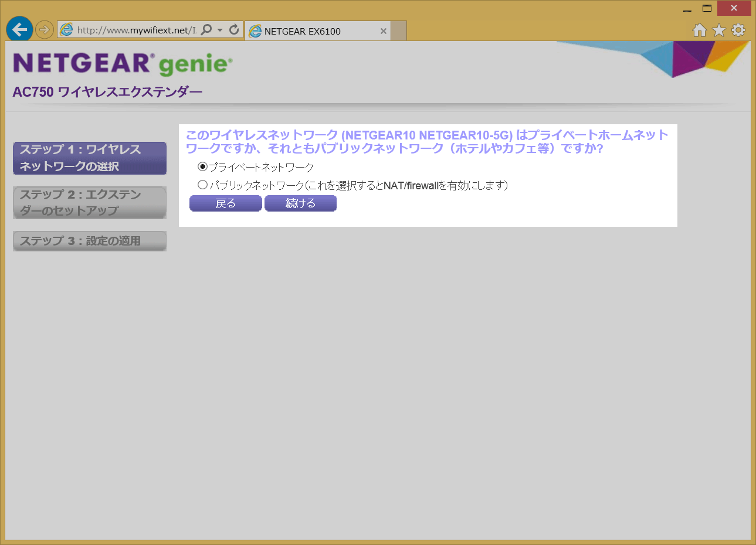The image size is (756, 545).
Task: Open the browser Home page icon
Action: (699, 30)
